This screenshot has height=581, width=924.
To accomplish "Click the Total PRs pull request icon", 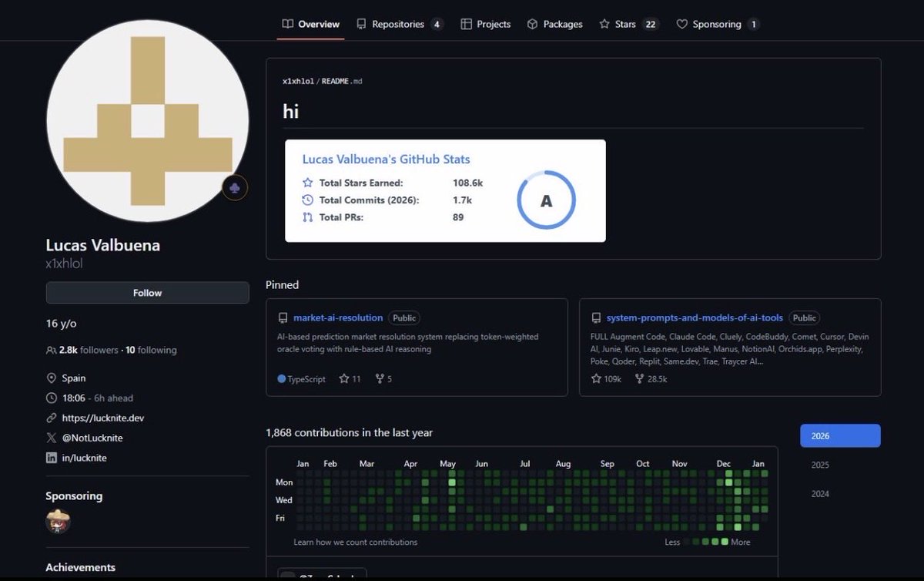I will pos(308,217).
